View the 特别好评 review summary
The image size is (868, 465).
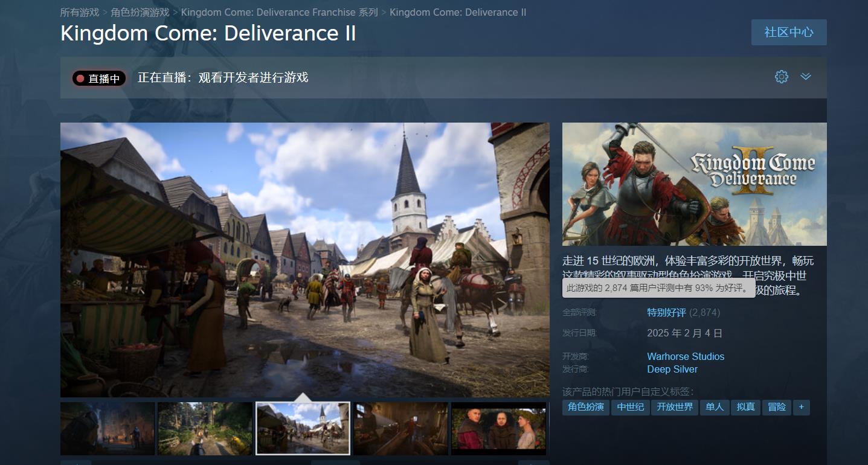coord(666,312)
